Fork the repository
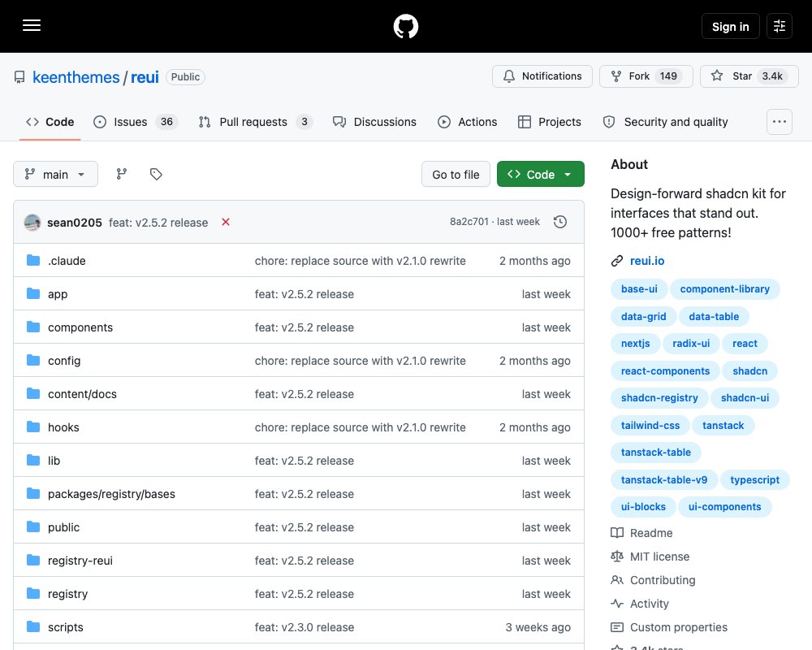 point(646,76)
